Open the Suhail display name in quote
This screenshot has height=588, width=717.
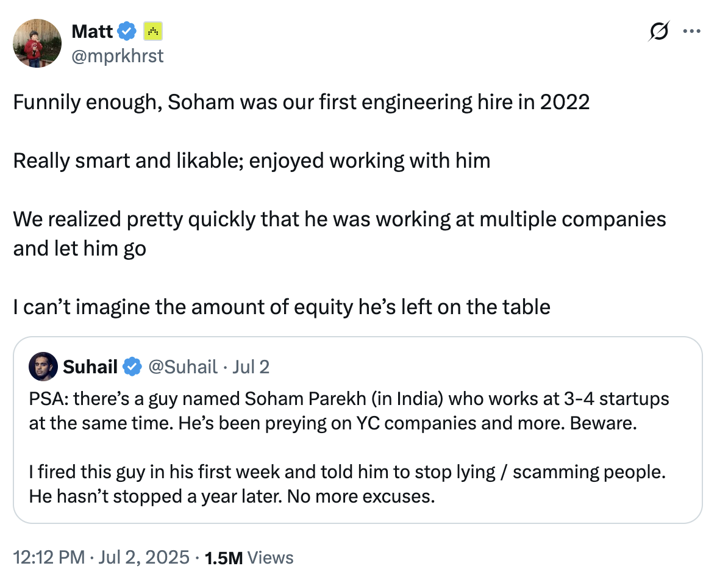coord(90,367)
